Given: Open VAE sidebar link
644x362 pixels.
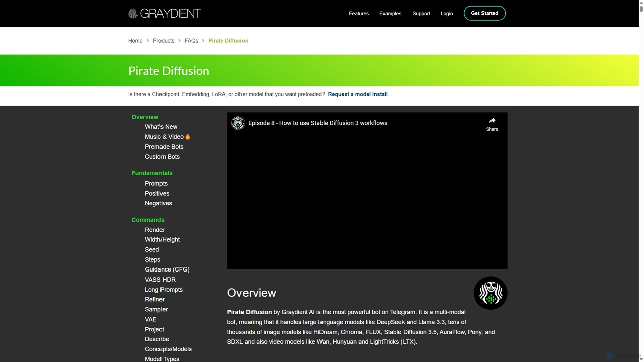Looking at the screenshot, I should [150, 319].
